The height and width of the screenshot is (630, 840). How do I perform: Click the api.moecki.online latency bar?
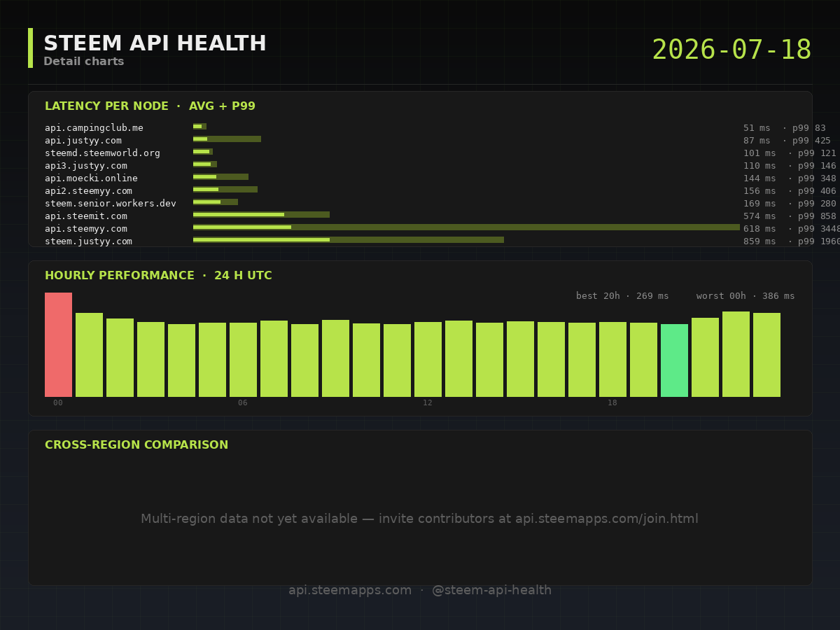pyautogui.click(x=220, y=177)
